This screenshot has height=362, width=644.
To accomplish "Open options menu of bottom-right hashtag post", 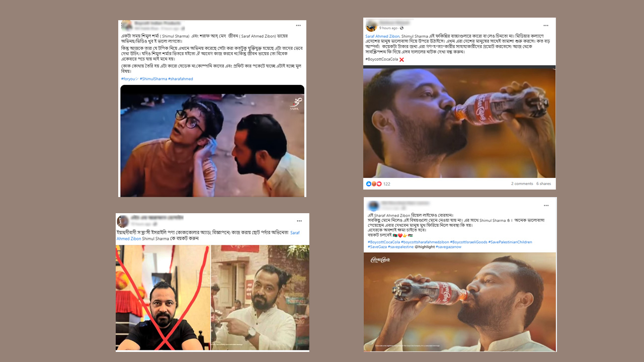I will 546,206.
